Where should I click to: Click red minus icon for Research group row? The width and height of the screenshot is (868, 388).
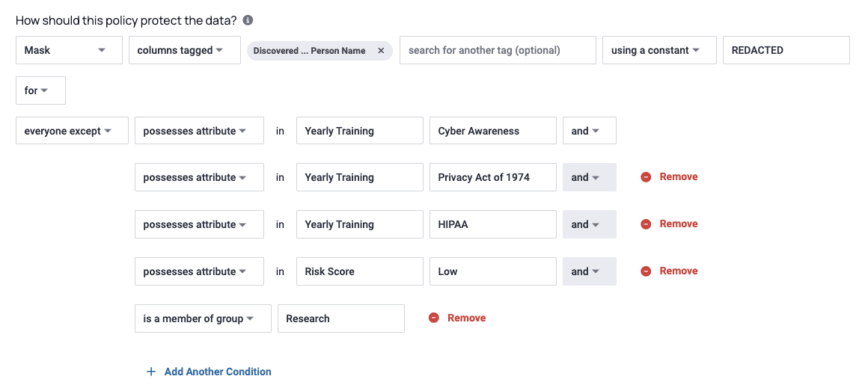click(x=434, y=318)
